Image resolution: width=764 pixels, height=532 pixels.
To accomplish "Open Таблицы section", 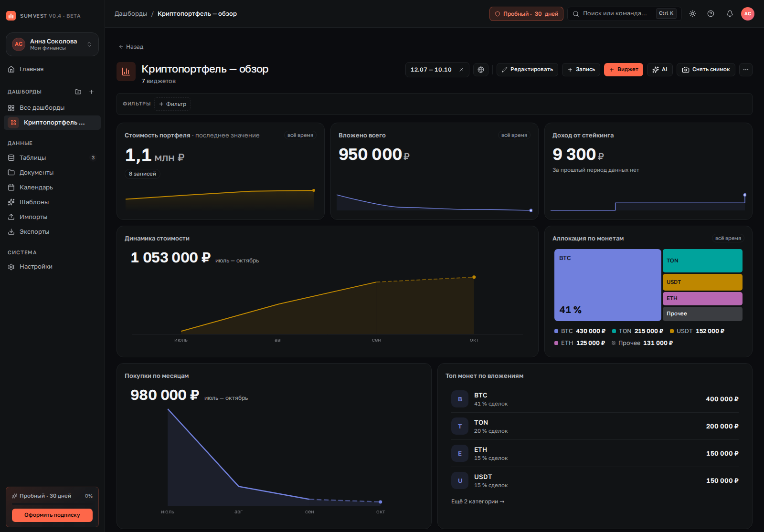I will (52, 158).
